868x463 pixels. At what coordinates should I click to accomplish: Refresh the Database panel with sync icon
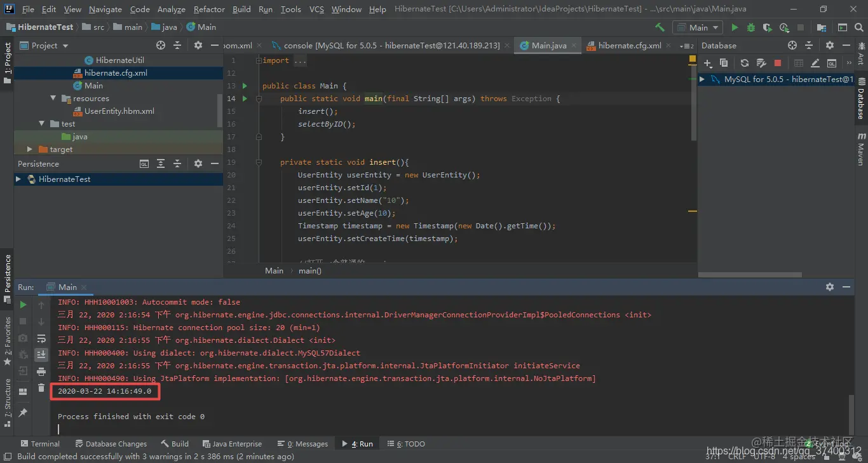(x=745, y=63)
